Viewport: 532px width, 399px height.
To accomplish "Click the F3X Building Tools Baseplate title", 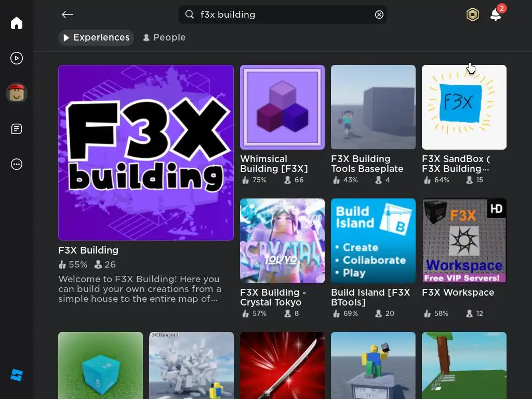I will [367, 164].
